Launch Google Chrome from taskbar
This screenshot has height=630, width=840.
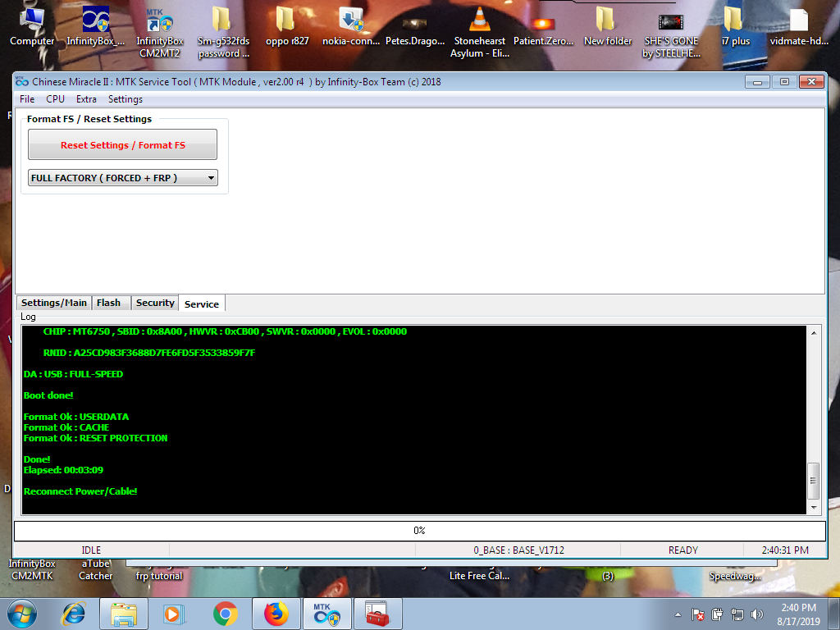225,614
